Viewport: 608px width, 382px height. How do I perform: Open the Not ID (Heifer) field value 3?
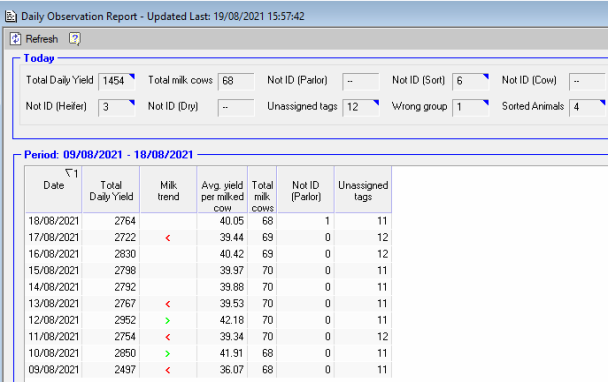pyautogui.click(x=117, y=107)
